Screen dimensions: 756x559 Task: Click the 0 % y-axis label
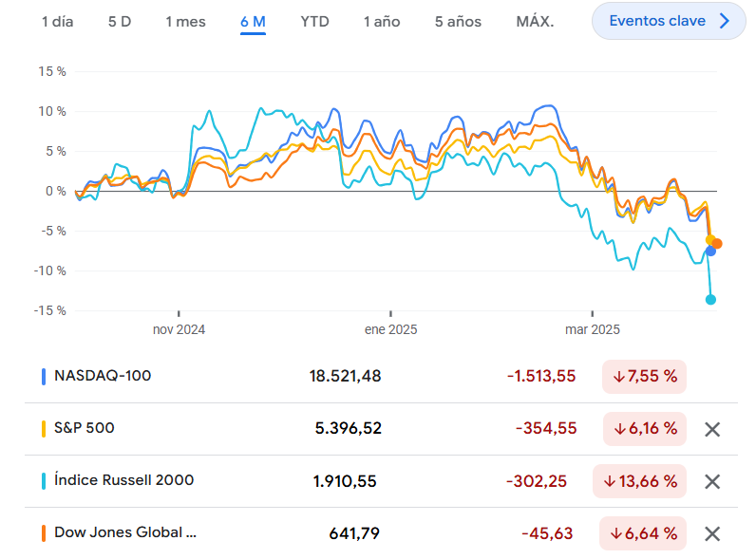tap(56, 192)
